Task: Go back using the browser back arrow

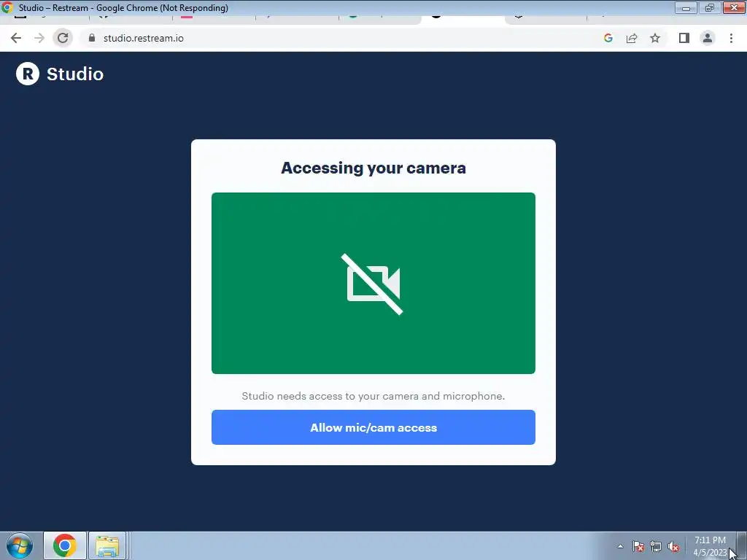Action: 16,38
